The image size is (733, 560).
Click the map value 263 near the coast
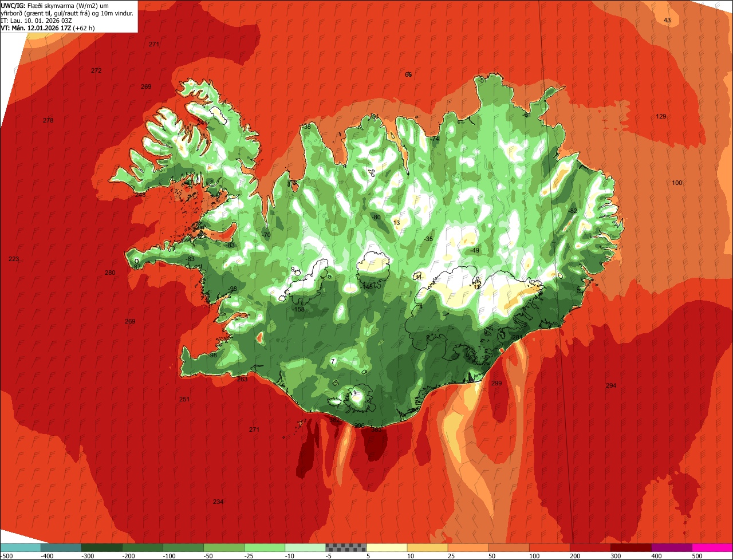tap(242, 379)
